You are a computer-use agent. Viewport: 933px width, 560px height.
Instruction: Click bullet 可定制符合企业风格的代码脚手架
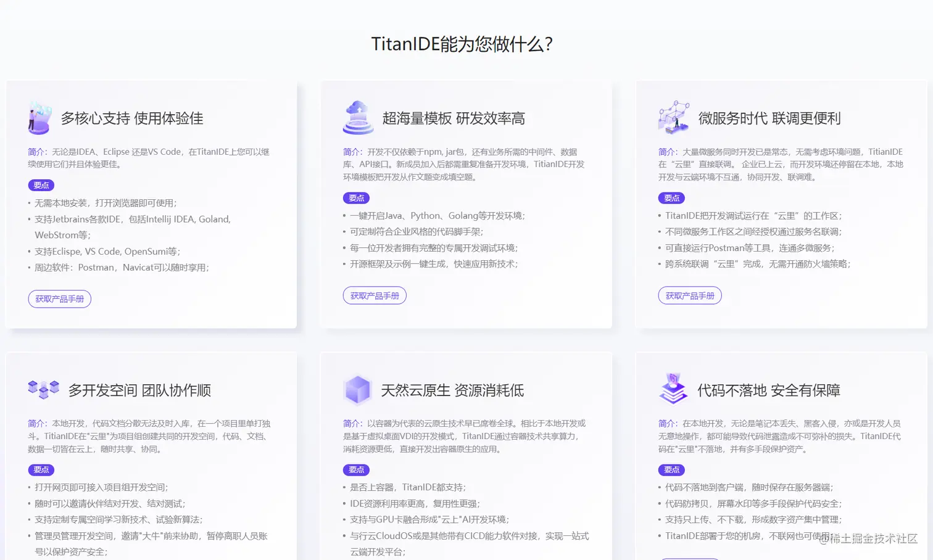417,232
